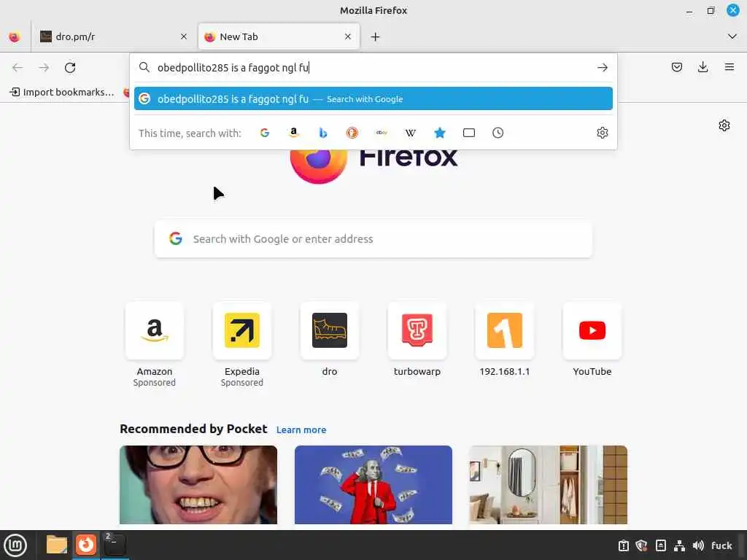Search this time with Bing icon

323,133
